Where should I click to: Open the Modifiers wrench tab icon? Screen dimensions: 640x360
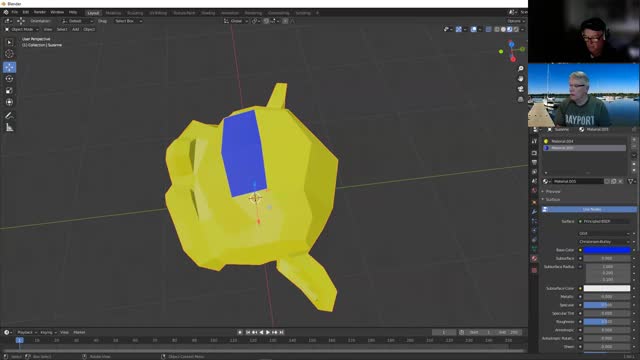pyautogui.click(x=534, y=212)
